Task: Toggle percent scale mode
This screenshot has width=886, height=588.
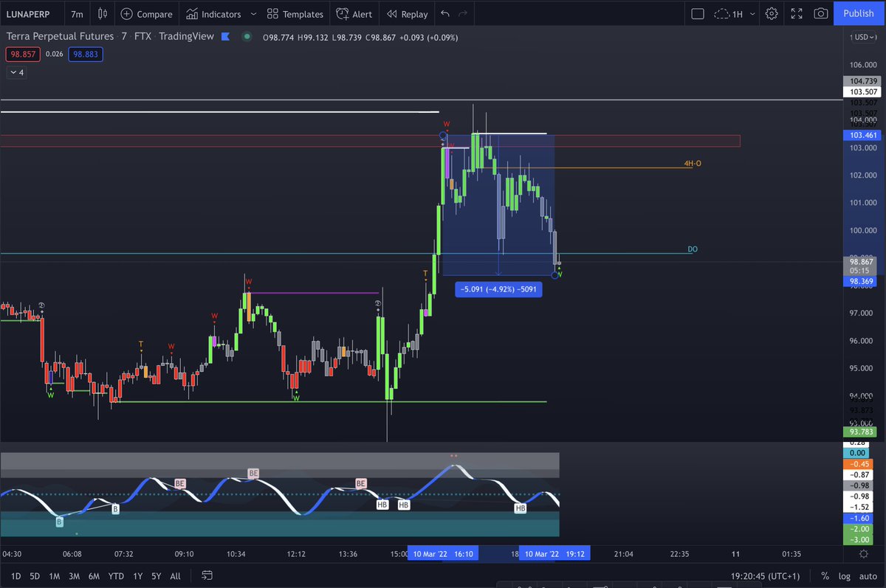Action: point(825,575)
